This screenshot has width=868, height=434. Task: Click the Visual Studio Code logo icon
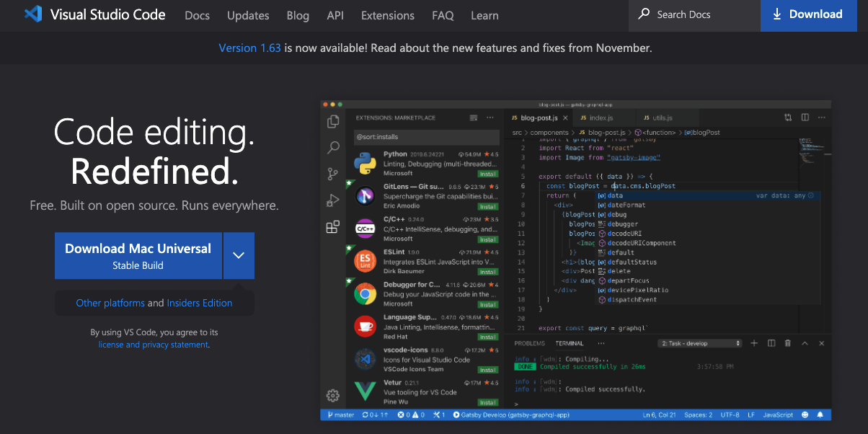tap(32, 14)
